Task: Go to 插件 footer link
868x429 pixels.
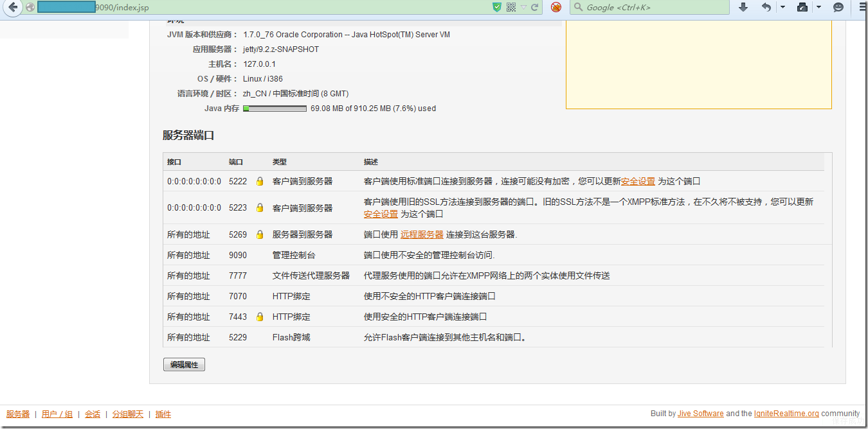Action: (163, 414)
